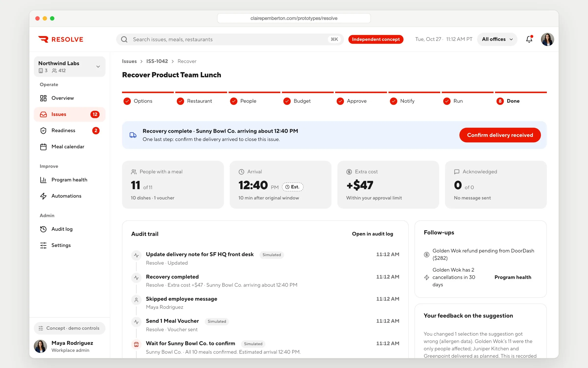This screenshot has width=588, height=368.
Task: Click the Issues breadcrumb link
Action: tap(129, 61)
